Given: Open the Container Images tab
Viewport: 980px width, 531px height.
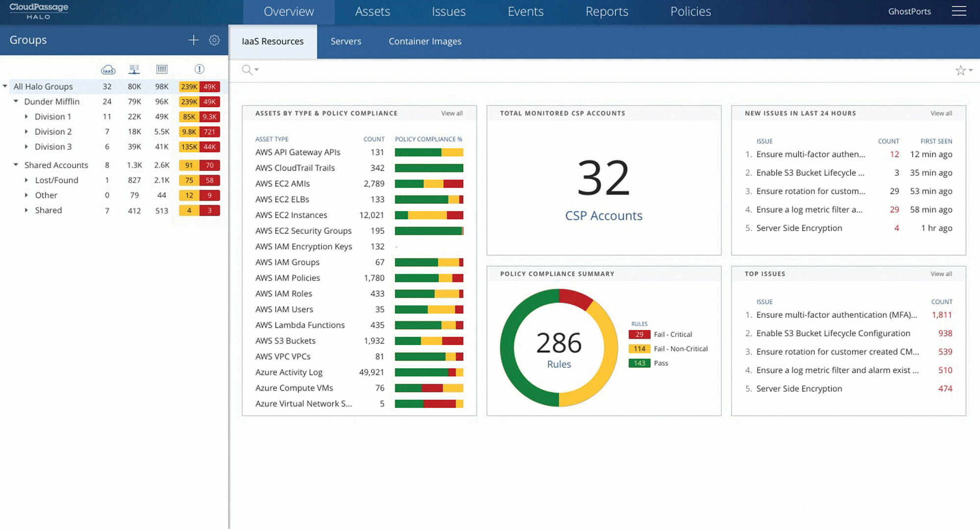Looking at the screenshot, I should click(x=425, y=42).
